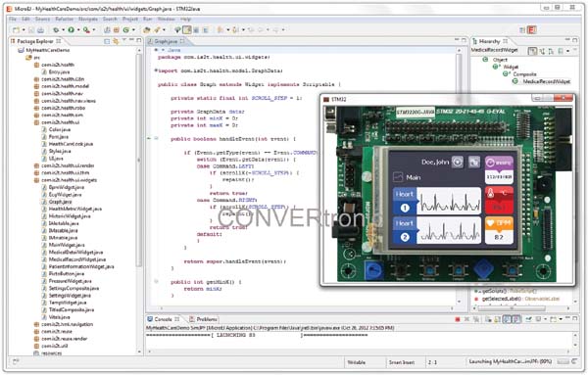This screenshot has height=375, width=588.
Task: Click the Run external tools icon
Action: click(x=86, y=30)
